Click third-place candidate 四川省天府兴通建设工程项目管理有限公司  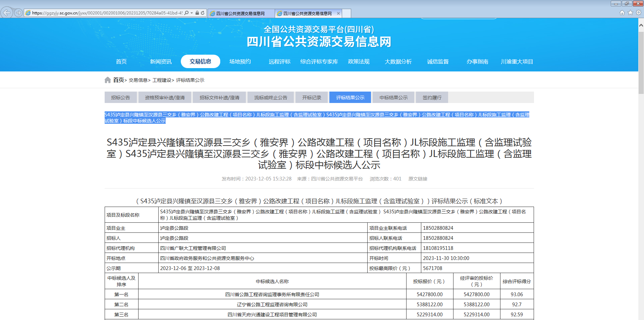point(272,315)
